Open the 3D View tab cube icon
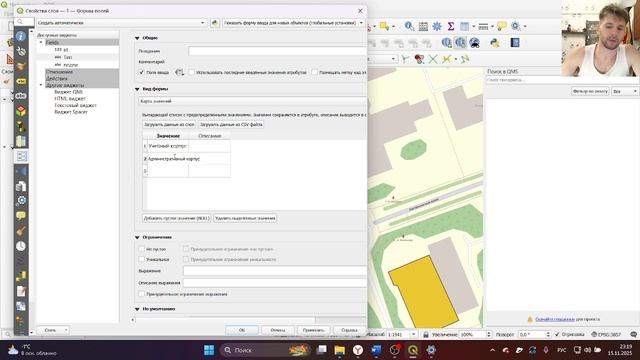 (x=21, y=111)
